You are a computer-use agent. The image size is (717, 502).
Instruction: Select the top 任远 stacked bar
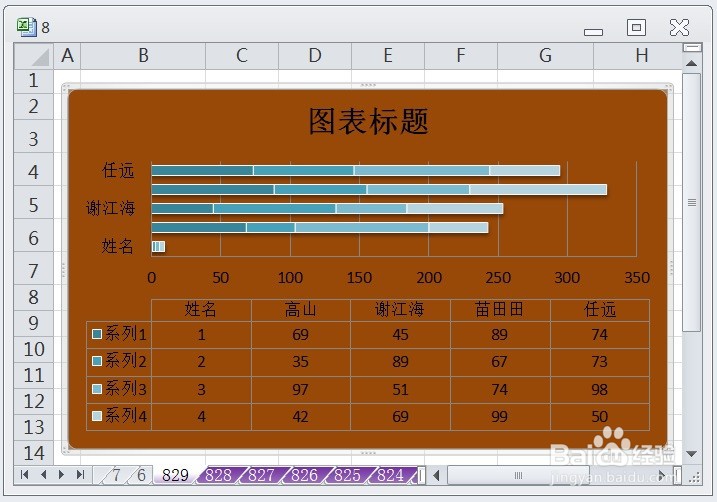point(355,171)
